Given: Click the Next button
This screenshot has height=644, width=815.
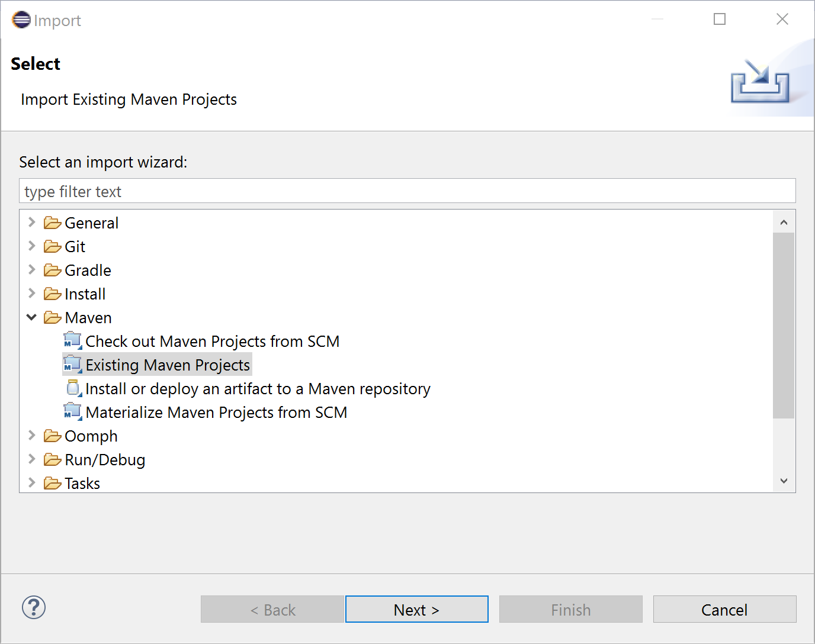Looking at the screenshot, I should coord(417,609).
